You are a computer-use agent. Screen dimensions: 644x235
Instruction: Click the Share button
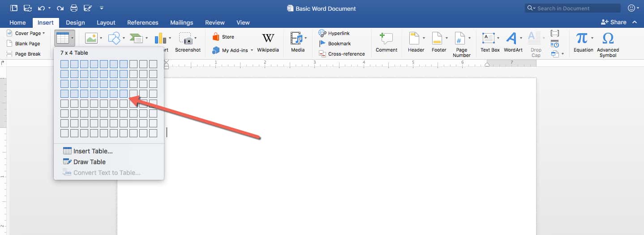click(614, 22)
